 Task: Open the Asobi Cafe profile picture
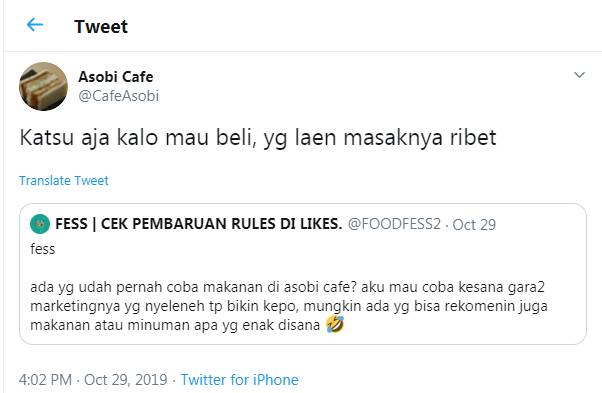(x=43, y=86)
